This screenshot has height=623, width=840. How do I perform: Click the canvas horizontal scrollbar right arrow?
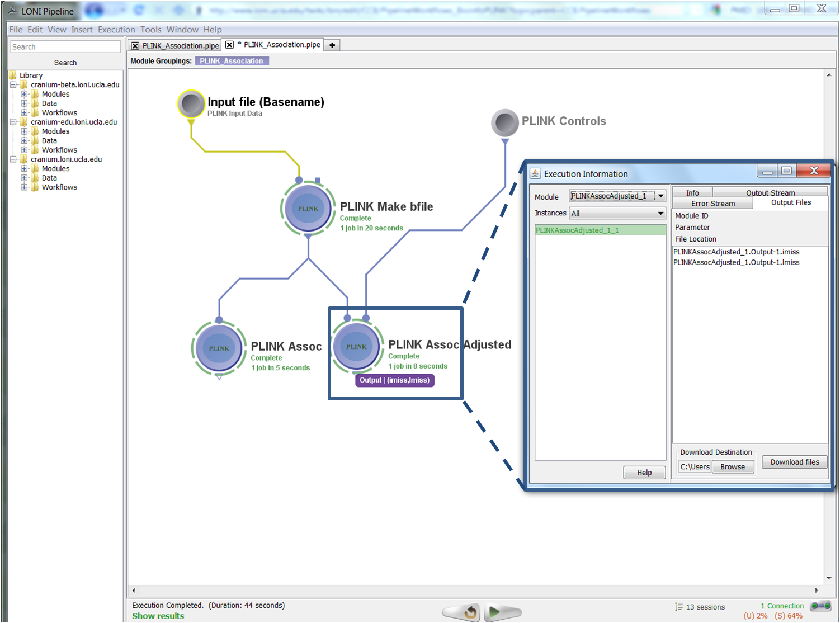pyautogui.click(x=817, y=590)
